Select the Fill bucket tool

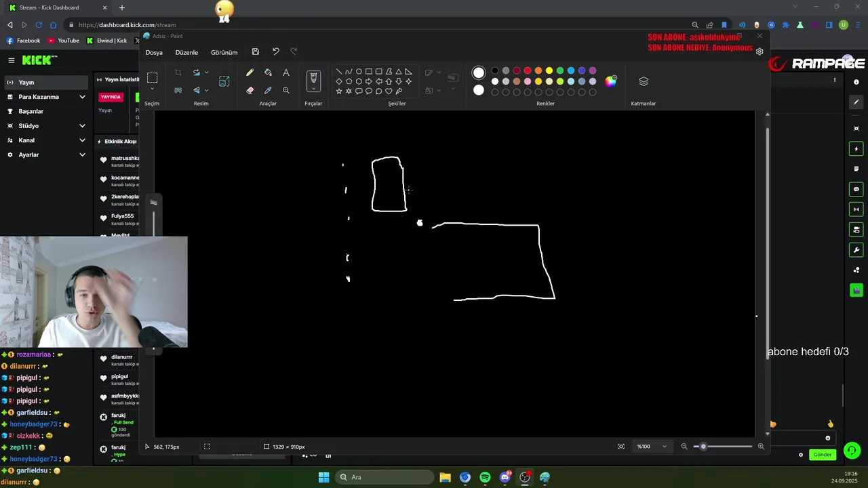[x=268, y=73]
